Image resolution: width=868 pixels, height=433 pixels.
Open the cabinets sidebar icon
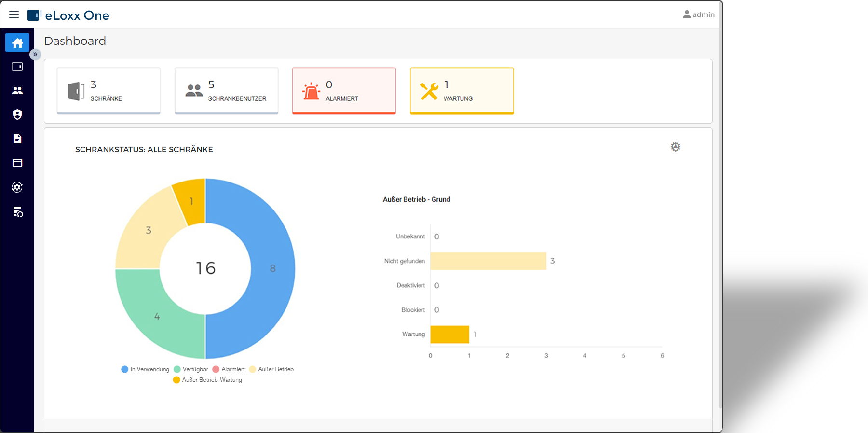(17, 67)
